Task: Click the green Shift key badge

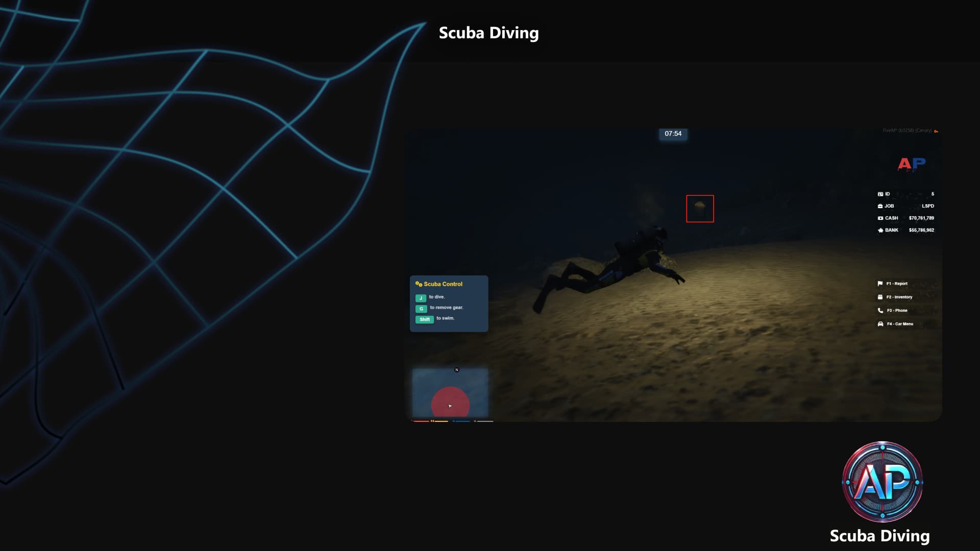Action: [425, 319]
